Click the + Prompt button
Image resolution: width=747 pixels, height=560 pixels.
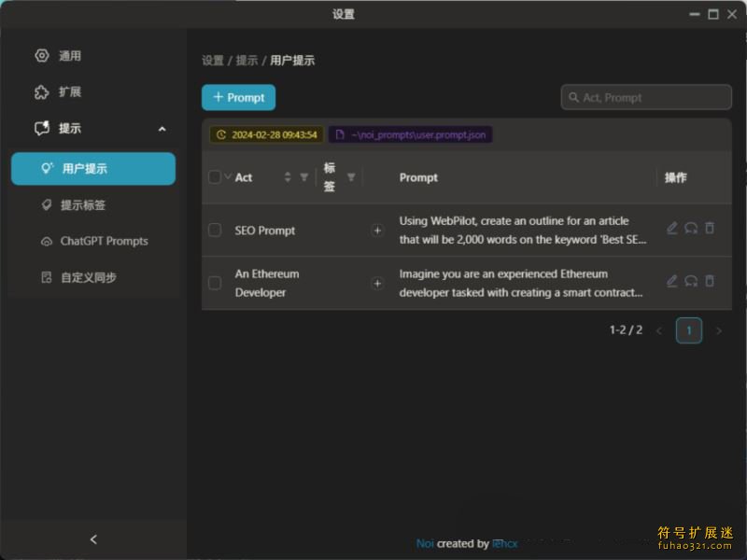[x=238, y=98]
